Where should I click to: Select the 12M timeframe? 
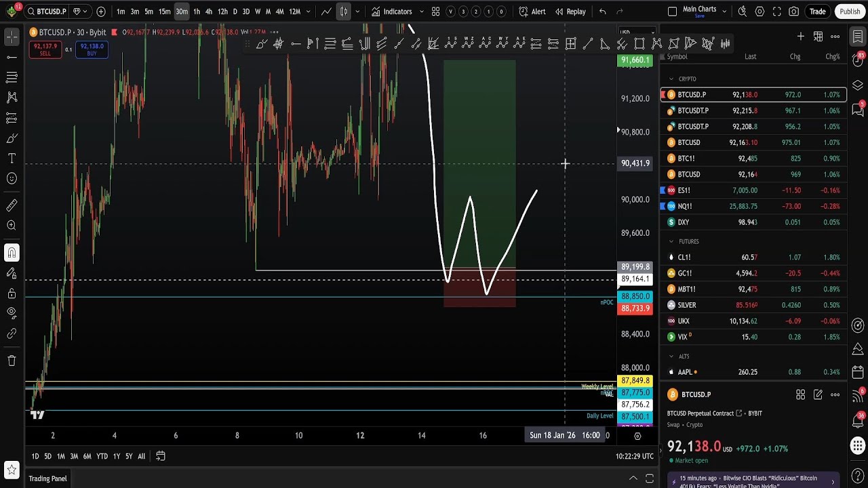[294, 12]
